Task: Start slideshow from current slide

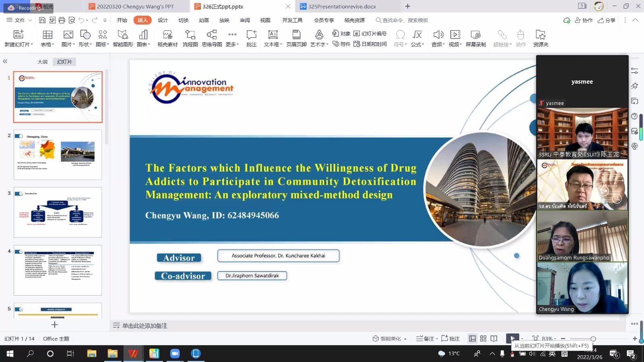Action: (x=512, y=339)
